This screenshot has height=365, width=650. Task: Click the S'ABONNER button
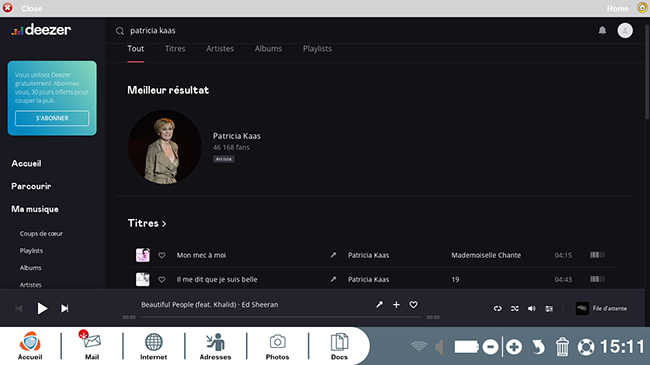click(x=52, y=118)
